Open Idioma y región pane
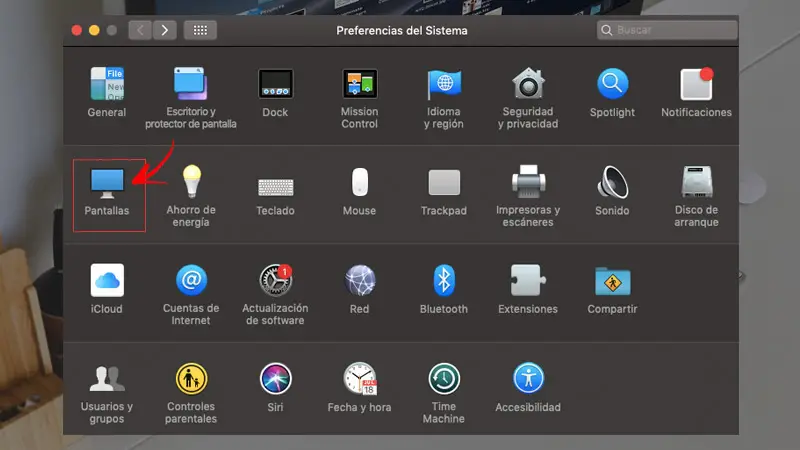 (444, 97)
